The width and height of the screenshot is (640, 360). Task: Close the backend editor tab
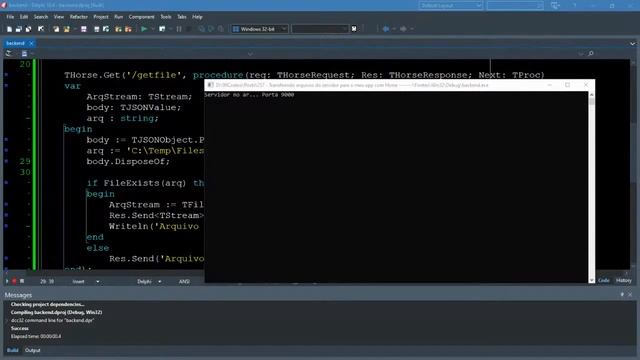pos(31,43)
